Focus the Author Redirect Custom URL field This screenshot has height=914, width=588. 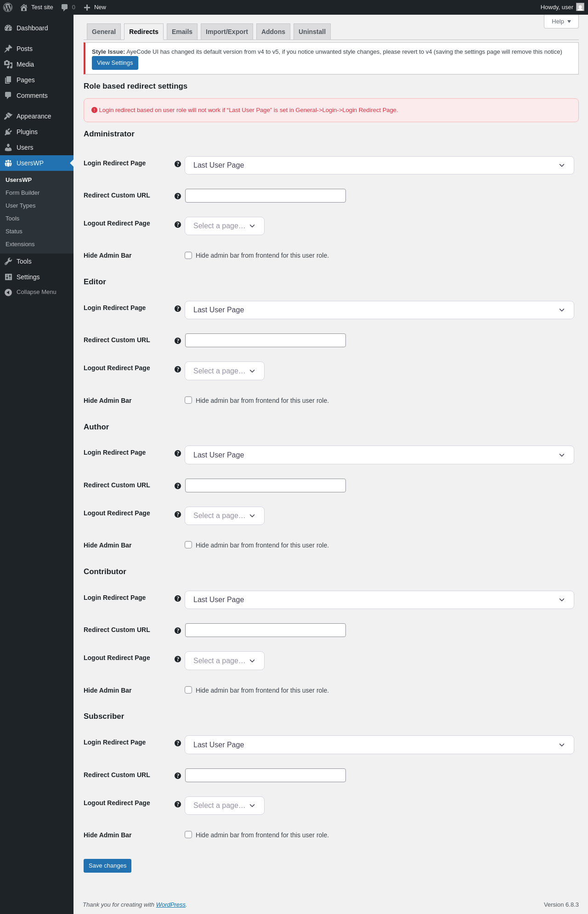265,485
